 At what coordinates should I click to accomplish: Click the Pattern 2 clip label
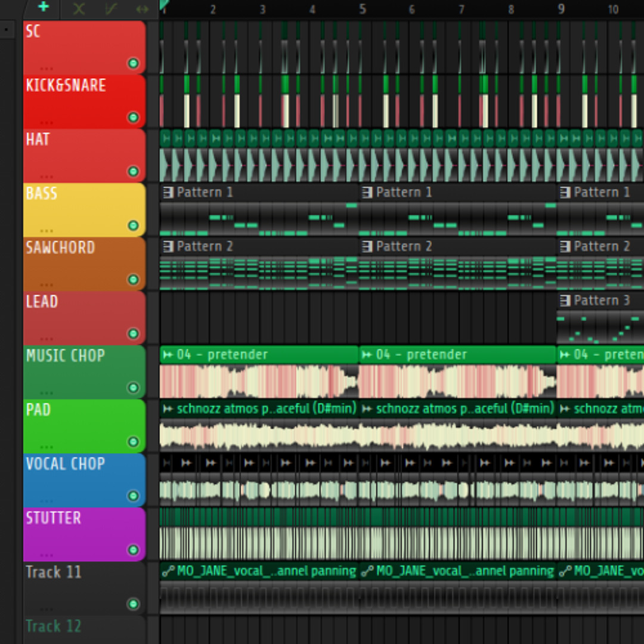206,246
